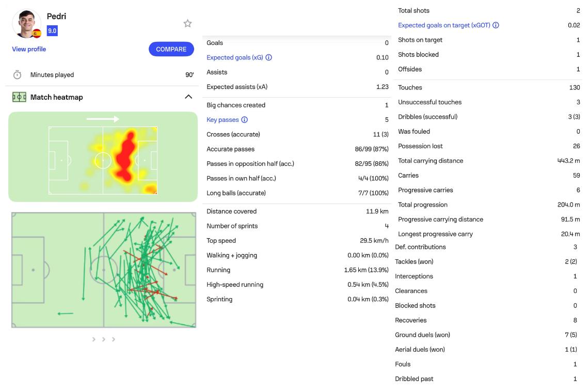Image resolution: width=588 pixels, height=390 pixels.
Task: Click the Dribbled past label
Action: click(414, 379)
